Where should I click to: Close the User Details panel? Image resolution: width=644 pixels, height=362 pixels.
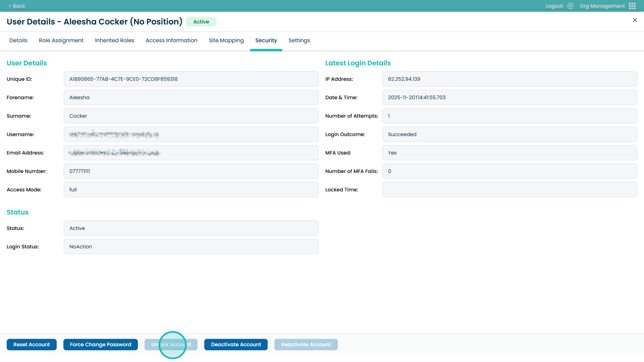pos(635,20)
